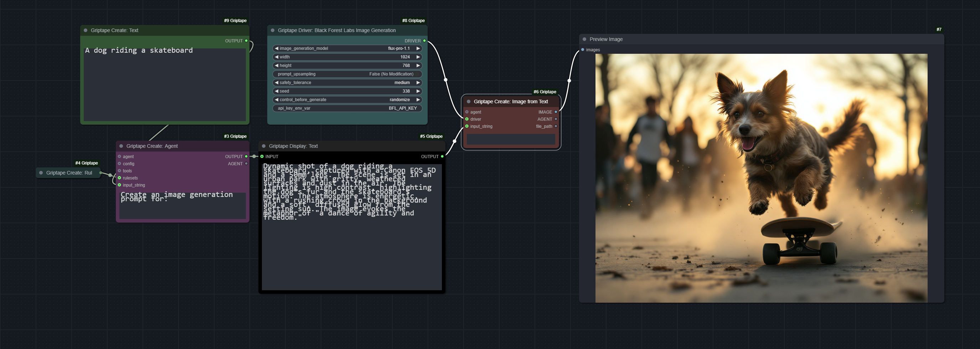Click the driver input port on Image from Text

[467, 119]
